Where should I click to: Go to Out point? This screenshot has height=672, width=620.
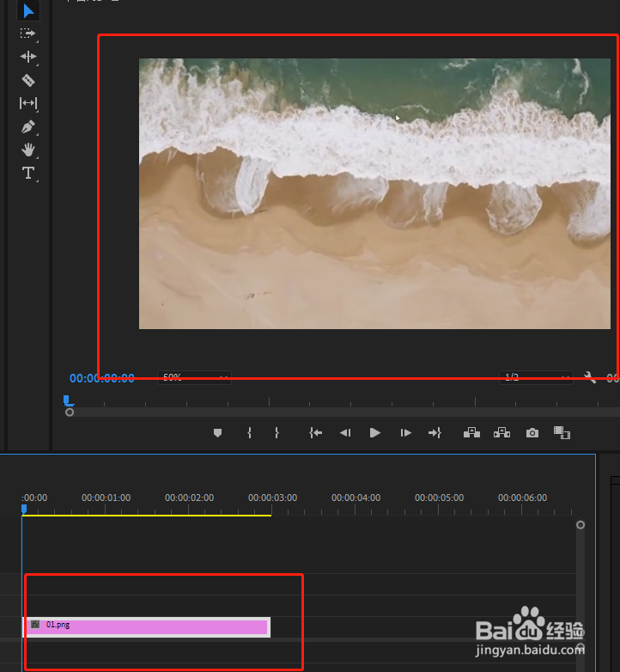(x=435, y=433)
